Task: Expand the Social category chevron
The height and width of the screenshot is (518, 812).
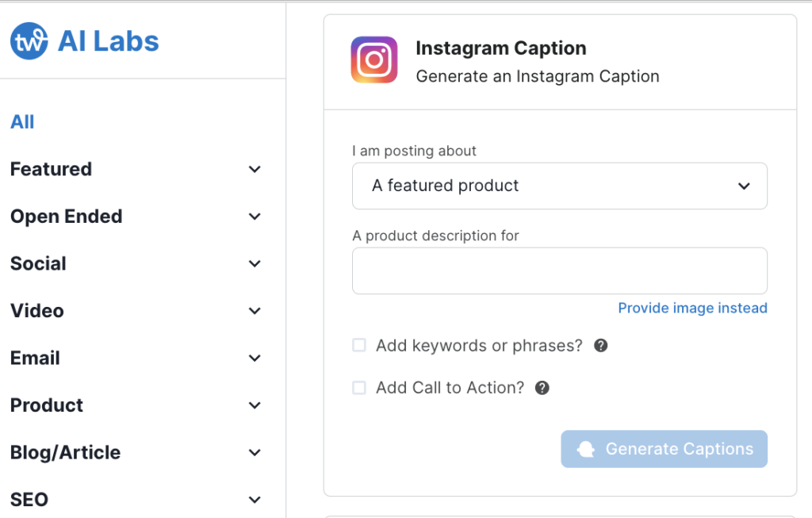Action: (x=255, y=263)
